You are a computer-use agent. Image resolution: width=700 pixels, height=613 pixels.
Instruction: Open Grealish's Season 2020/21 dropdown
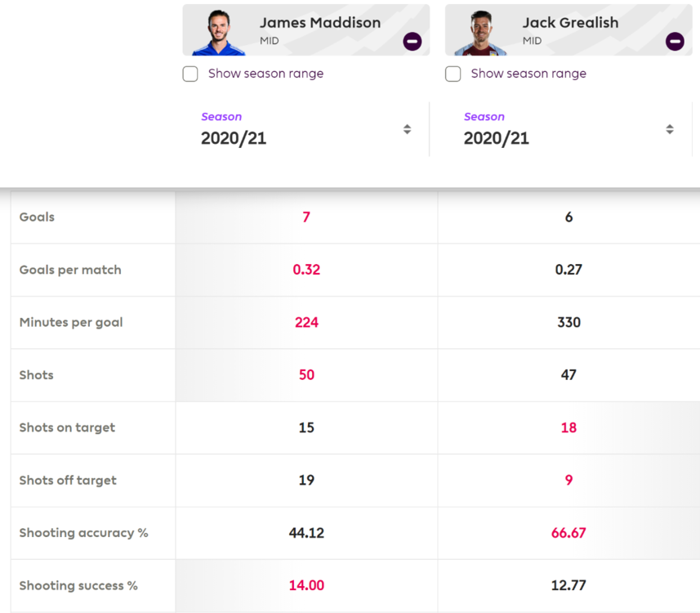(568, 130)
